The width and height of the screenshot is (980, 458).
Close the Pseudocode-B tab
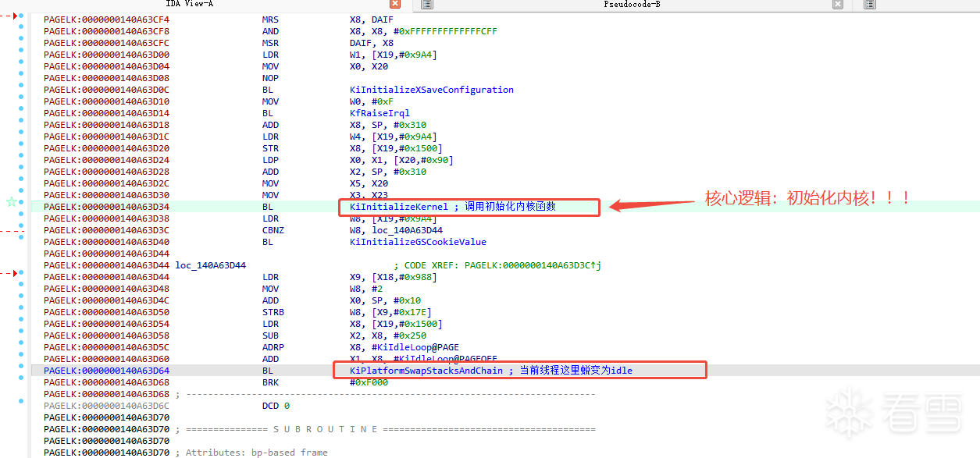838,4
